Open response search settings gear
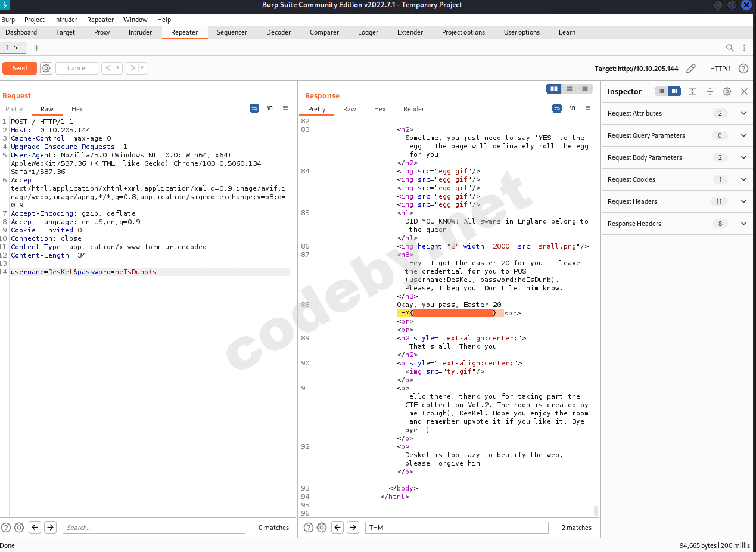The height and width of the screenshot is (552, 756). coord(322,528)
